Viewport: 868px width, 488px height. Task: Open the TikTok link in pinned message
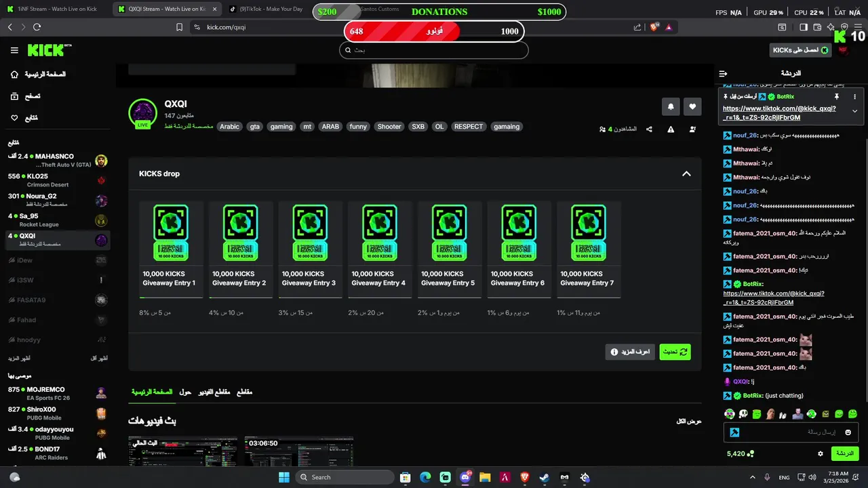coord(779,113)
